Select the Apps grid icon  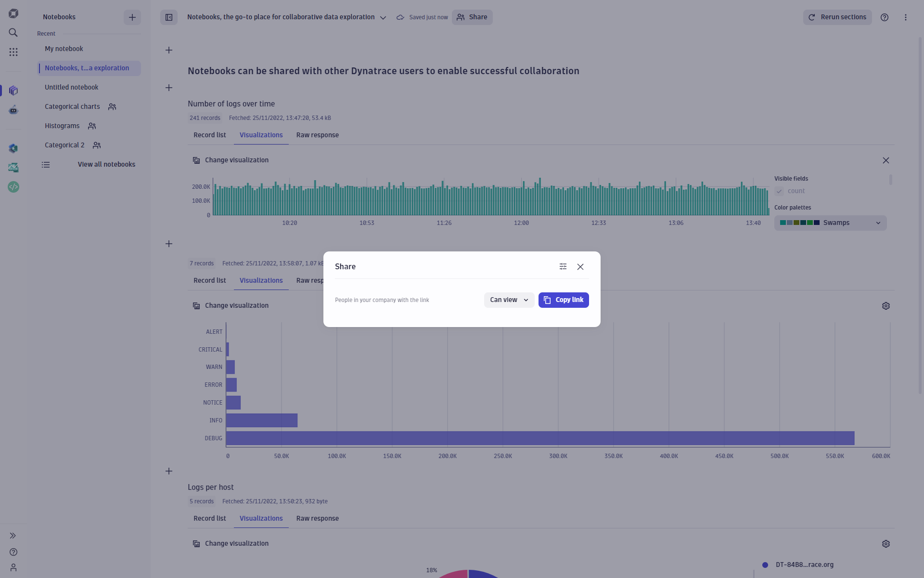click(13, 53)
